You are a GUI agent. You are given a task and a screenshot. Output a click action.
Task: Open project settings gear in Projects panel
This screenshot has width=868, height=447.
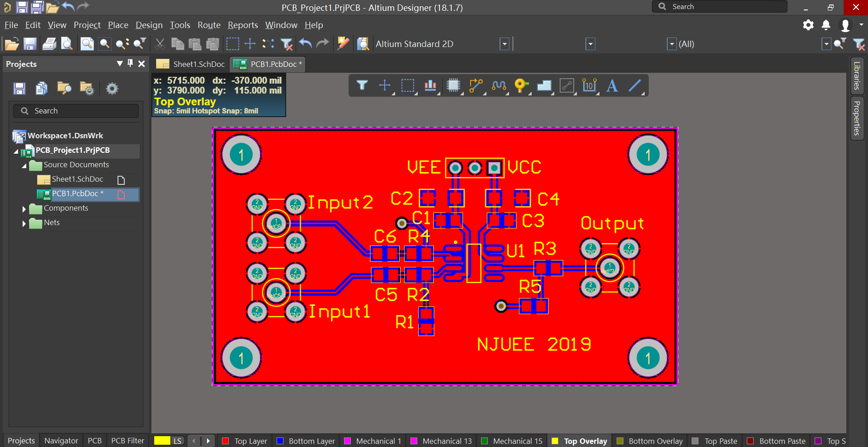click(x=112, y=88)
